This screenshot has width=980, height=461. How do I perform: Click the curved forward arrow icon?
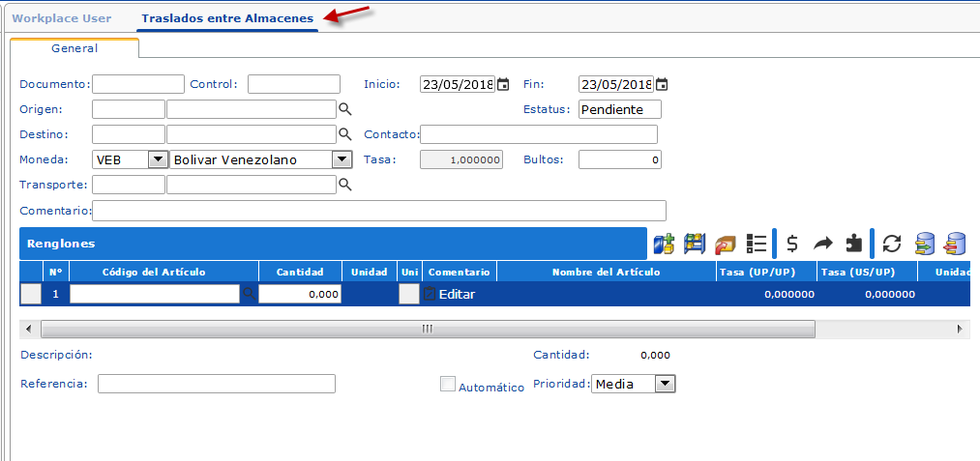point(822,244)
